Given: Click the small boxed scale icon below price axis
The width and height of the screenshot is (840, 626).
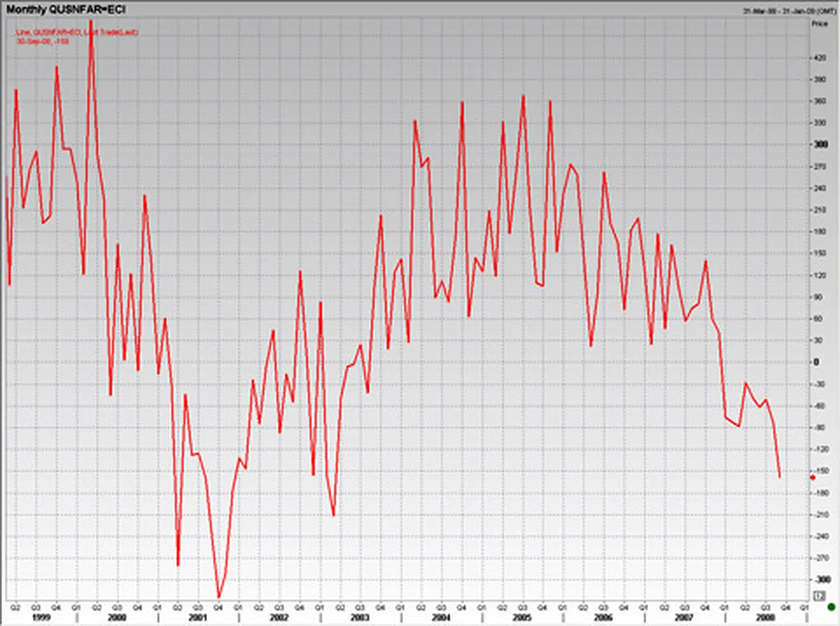Looking at the screenshot, I should [x=820, y=595].
